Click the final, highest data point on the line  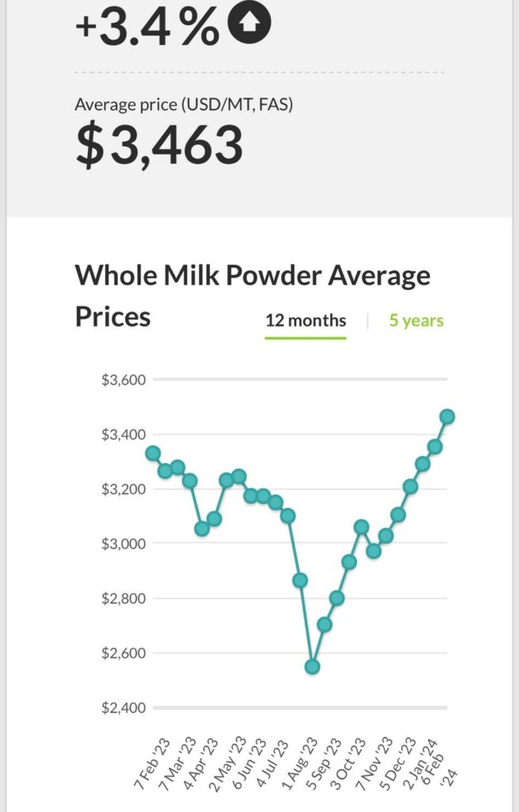pyautogui.click(x=447, y=416)
